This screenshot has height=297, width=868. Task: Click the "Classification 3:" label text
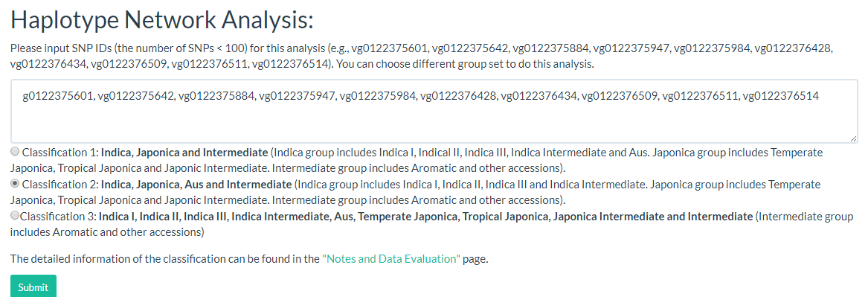tap(58, 216)
